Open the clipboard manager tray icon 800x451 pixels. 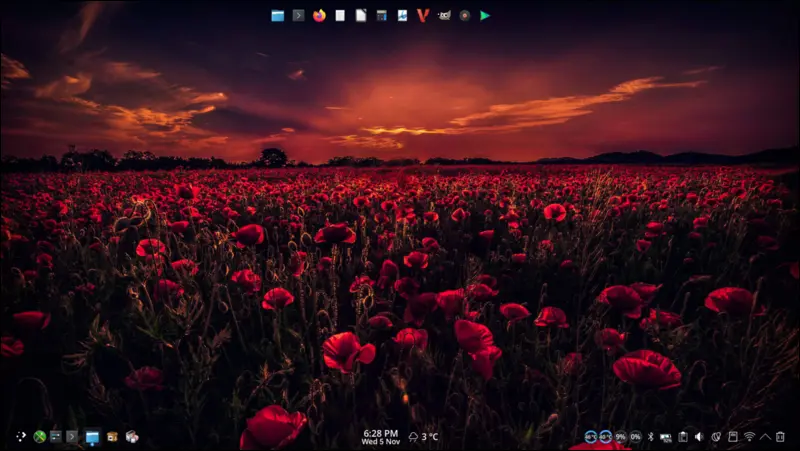(x=683, y=437)
